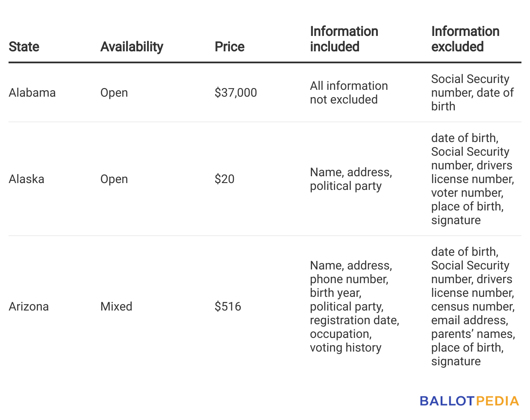This screenshot has width=530, height=420.
Task: Click Alabama's Open availability cell
Action: coord(114,93)
